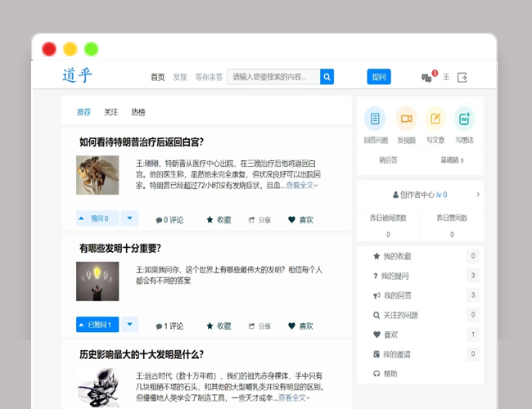Image resolution: width=532 pixels, height=409 pixels.
Task: Open 发现 in navigation
Action: tap(180, 78)
